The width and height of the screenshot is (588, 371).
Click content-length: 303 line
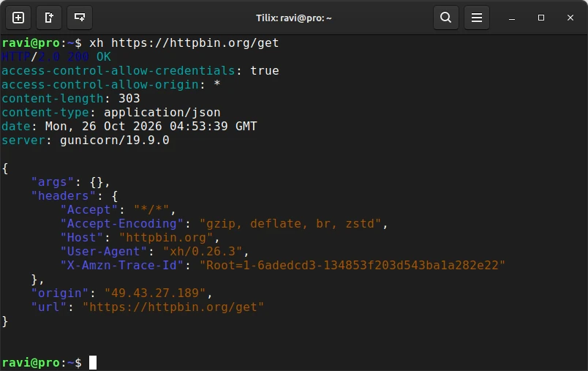pos(71,98)
